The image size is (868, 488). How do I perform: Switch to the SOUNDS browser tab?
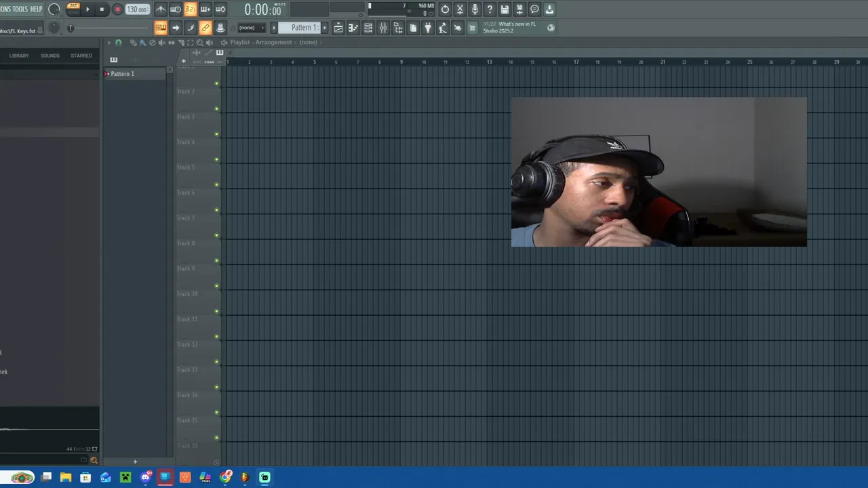pyautogui.click(x=50, y=56)
